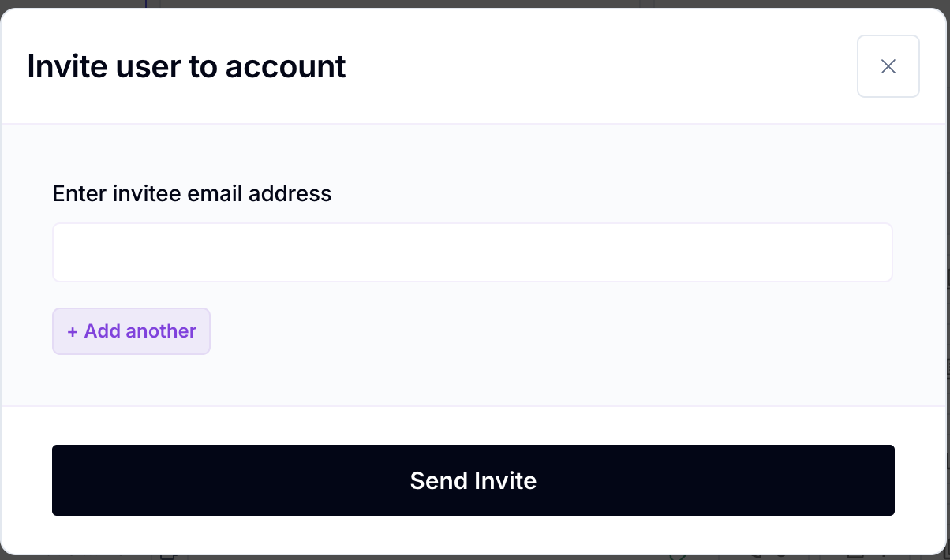Activate the text field under invitee label

pos(472,252)
